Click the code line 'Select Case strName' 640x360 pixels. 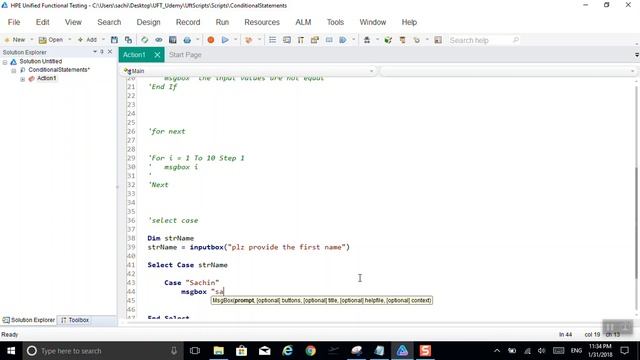tap(187, 265)
